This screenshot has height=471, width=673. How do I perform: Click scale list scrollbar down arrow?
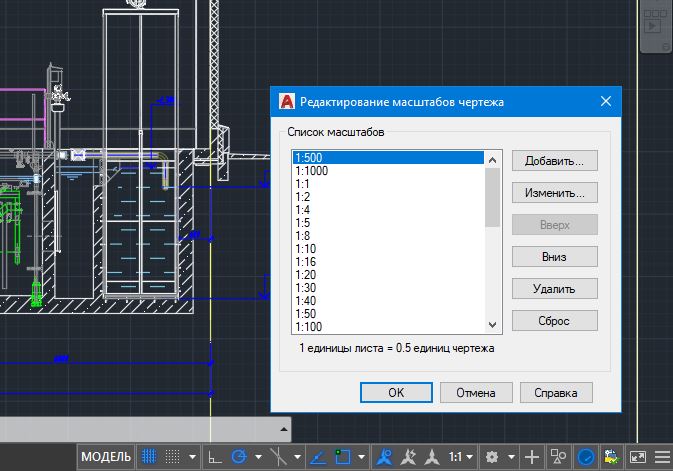492,325
